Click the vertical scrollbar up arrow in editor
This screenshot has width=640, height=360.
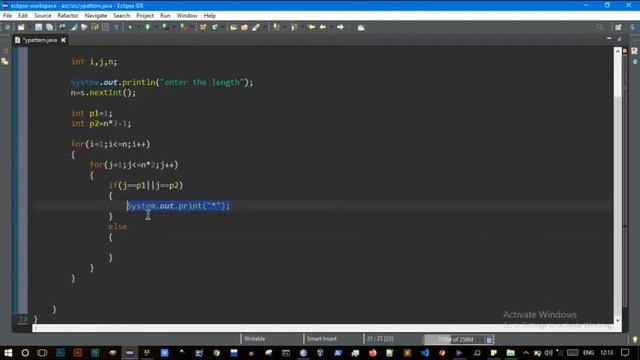tap(618, 51)
